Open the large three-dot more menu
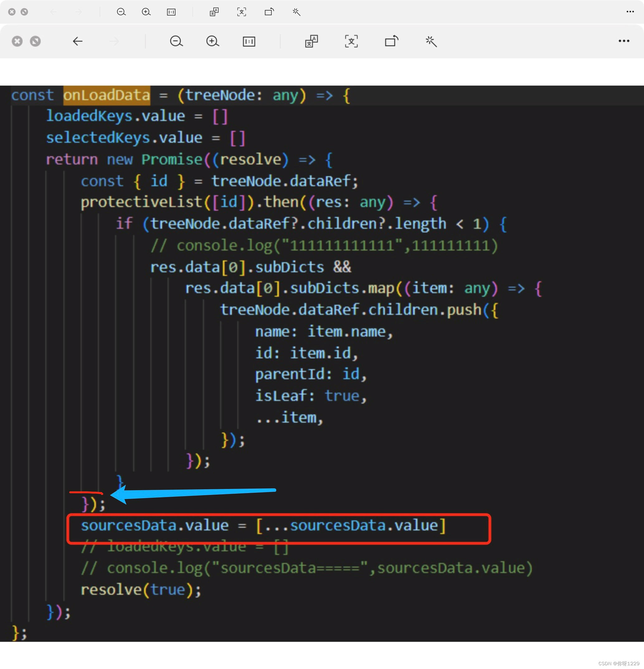The width and height of the screenshot is (644, 669). [624, 41]
